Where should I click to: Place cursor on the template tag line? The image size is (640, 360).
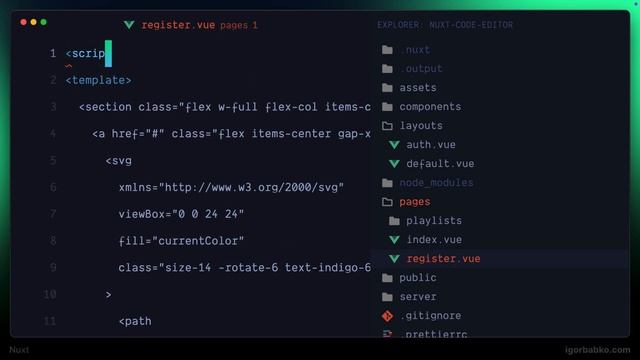coord(98,80)
